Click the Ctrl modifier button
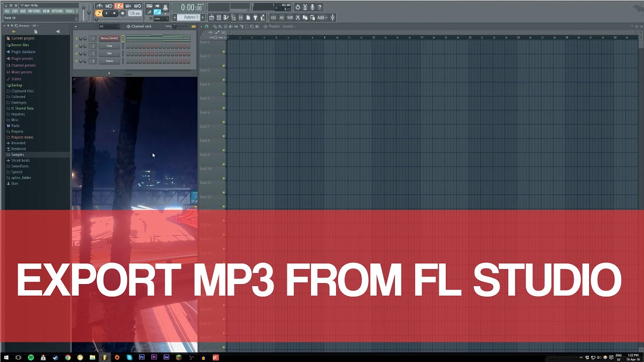644x362 pixels. point(273,18)
